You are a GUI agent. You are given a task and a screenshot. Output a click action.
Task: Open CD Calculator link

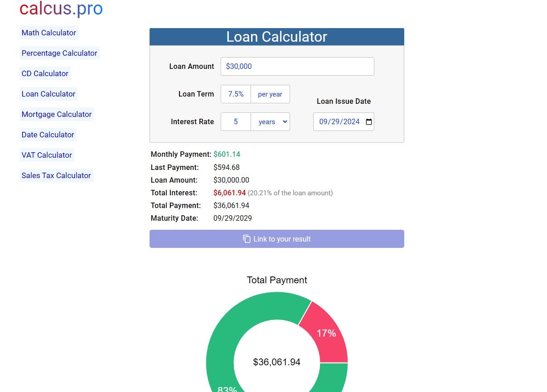(45, 73)
